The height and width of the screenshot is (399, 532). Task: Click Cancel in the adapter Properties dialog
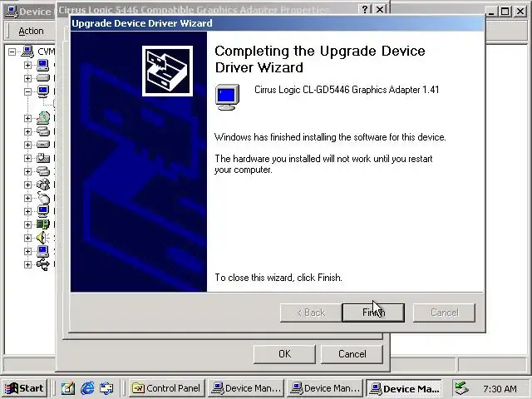(352, 354)
